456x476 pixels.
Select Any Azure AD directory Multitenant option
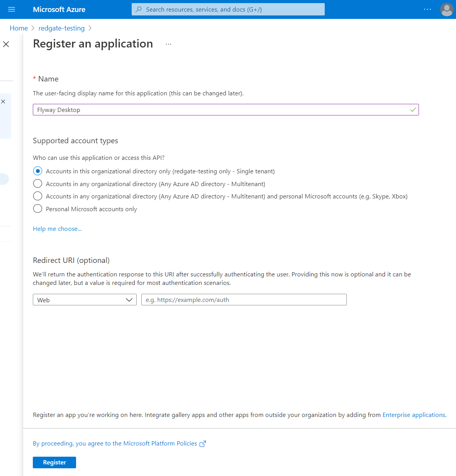tap(38, 183)
